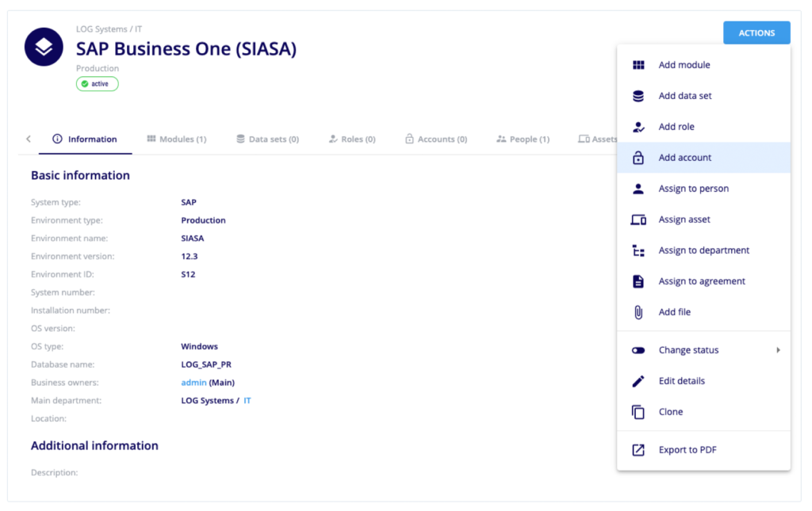Click the Accounts tab lock icon
This screenshot has width=812, height=511.
[x=409, y=138]
